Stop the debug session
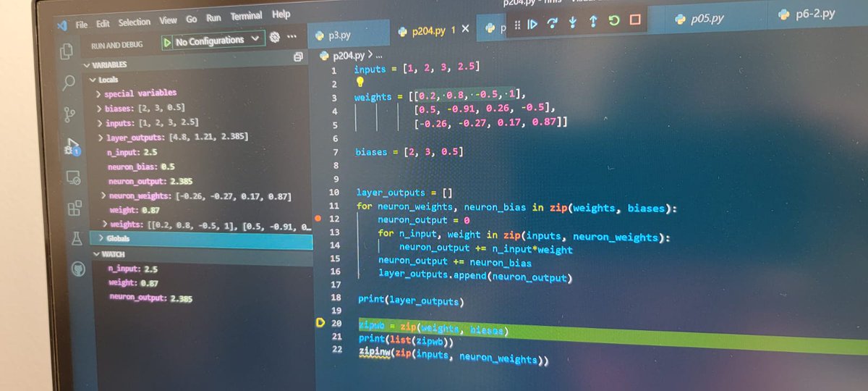 [x=635, y=20]
